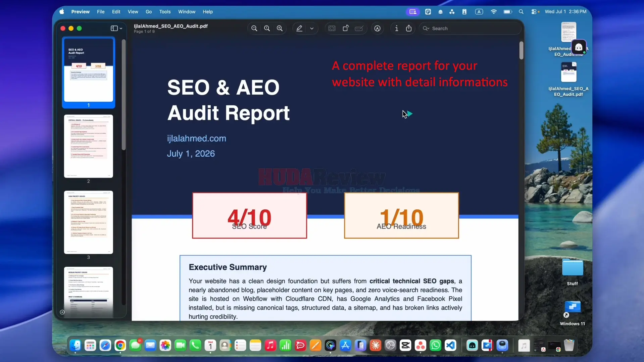This screenshot has width=644, height=362.
Task: Click the add page plus button in sidebar
Action: point(62,312)
